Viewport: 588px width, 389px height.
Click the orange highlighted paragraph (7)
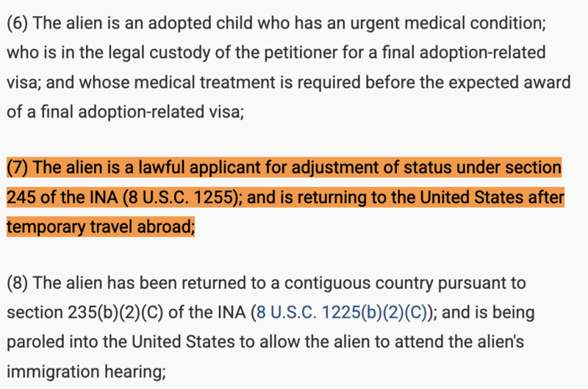coord(284,198)
